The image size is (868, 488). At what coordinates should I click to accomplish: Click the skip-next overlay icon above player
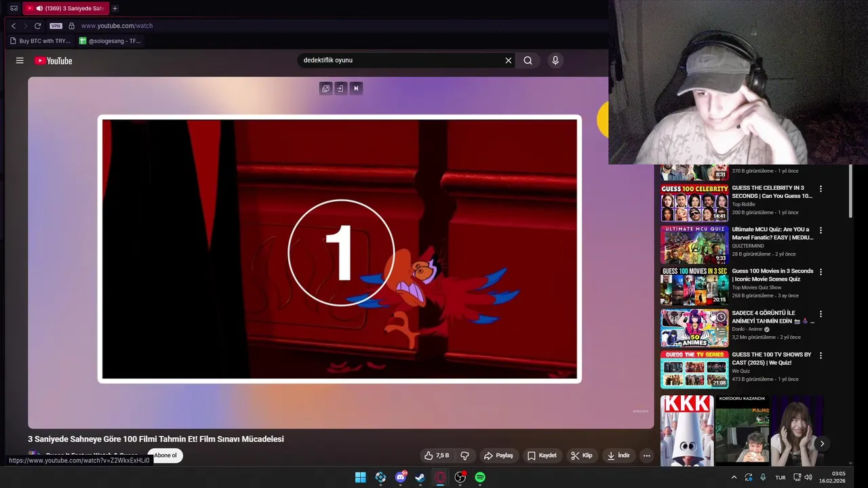click(x=356, y=88)
